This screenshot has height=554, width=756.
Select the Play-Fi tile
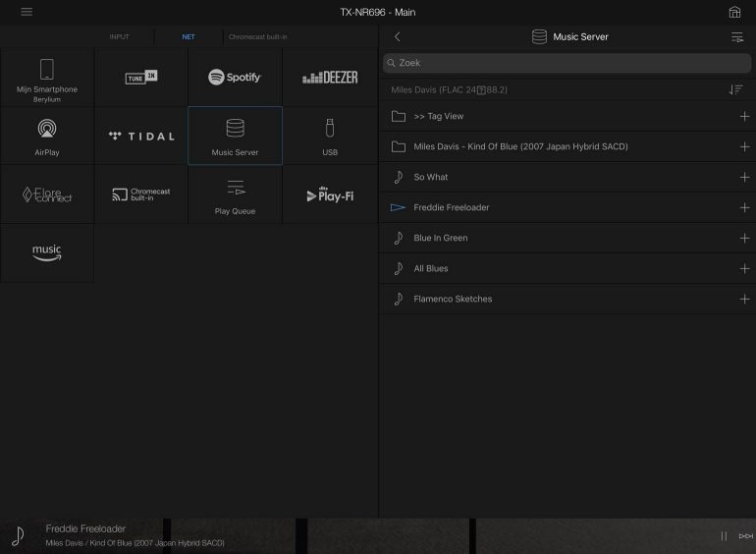pyautogui.click(x=330, y=195)
